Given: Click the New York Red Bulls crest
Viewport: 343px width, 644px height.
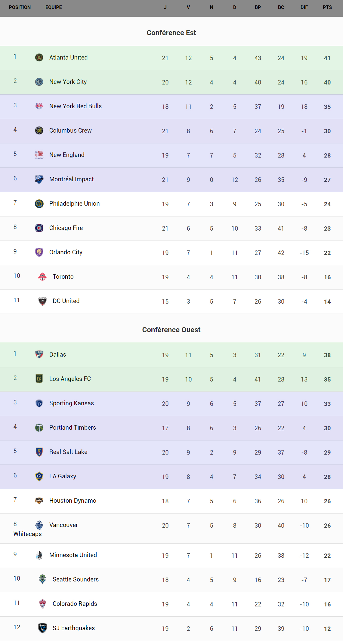Looking at the screenshot, I should click(x=39, y=106).
